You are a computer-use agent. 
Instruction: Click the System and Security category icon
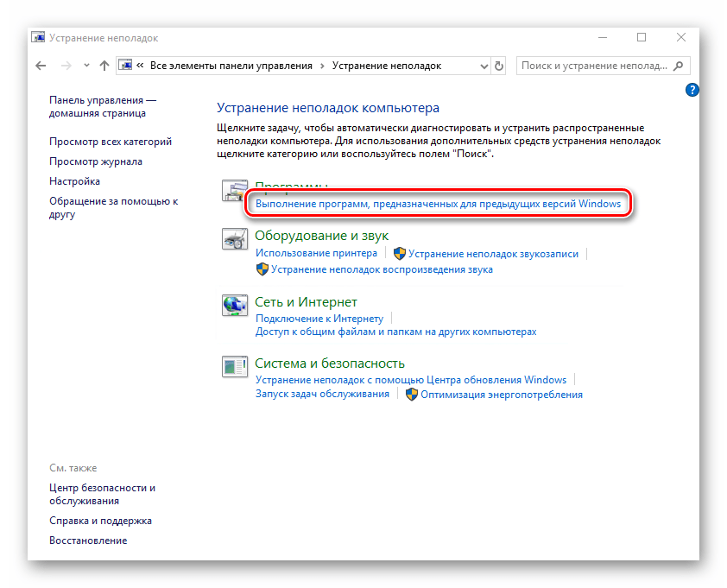pos(234,366)
